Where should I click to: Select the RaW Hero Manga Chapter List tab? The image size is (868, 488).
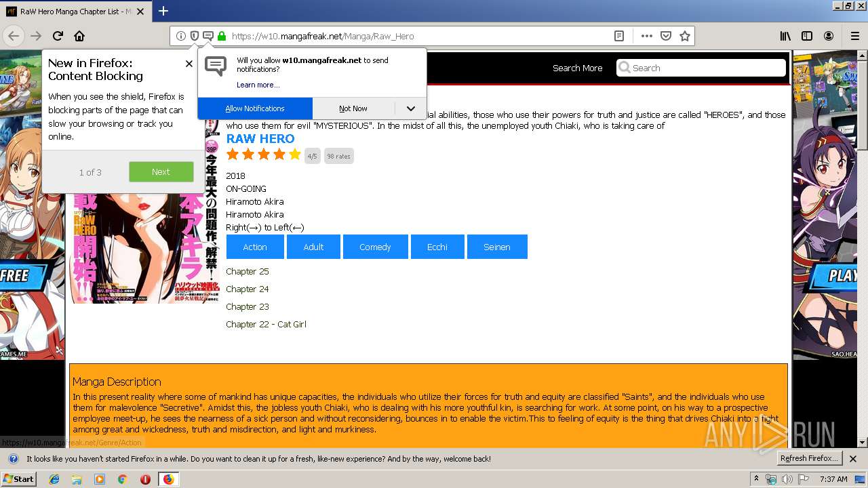pyautogui.click(x=75, y=12)
